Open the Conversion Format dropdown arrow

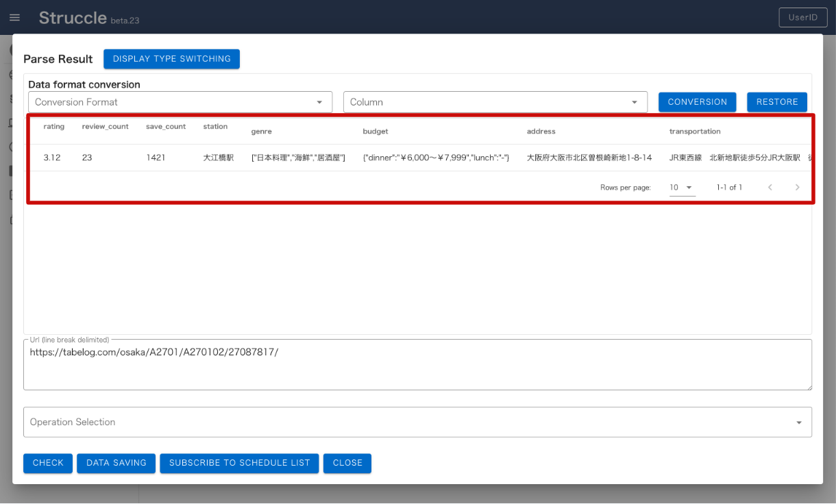tap(319, 101)
